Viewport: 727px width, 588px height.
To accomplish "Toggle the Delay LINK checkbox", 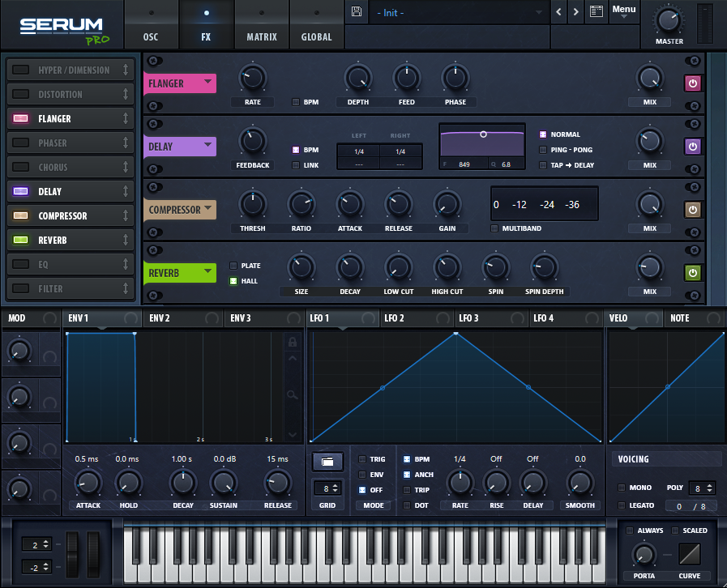I will [x=295, y=165].
